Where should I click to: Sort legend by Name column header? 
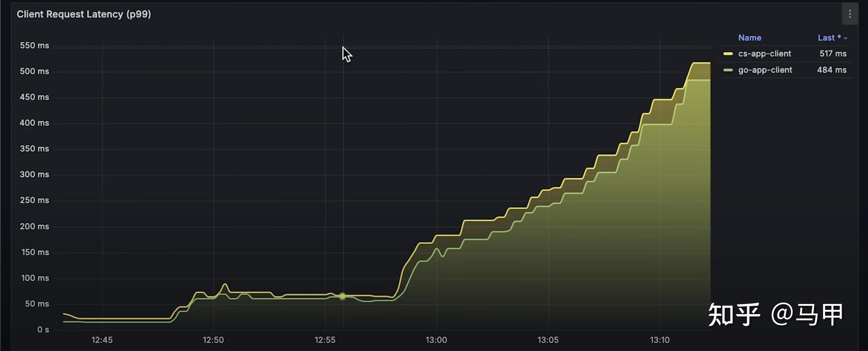click(x=750, y=38)
